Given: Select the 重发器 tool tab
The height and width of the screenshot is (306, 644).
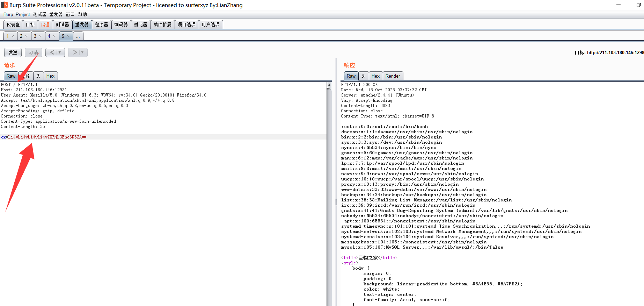Looking at the screenshot, I should click(x=82, y=24).
